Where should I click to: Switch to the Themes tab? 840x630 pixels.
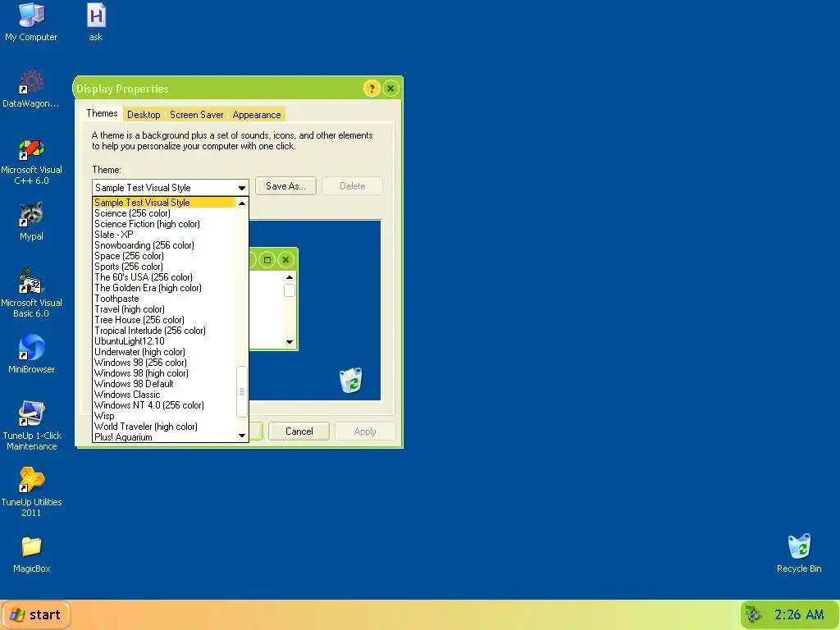tap(102, 113)
